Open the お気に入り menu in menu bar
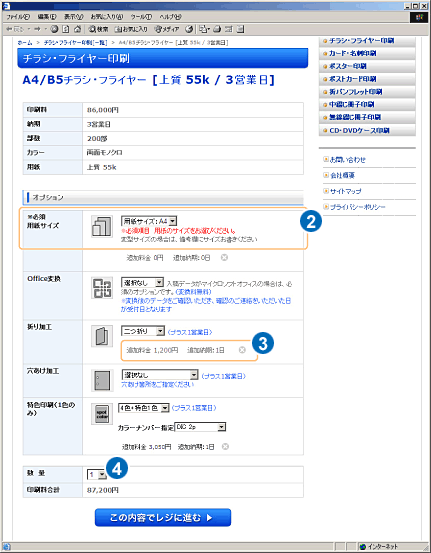The width and height of the screenshot is (431, 553). (107, 17)
